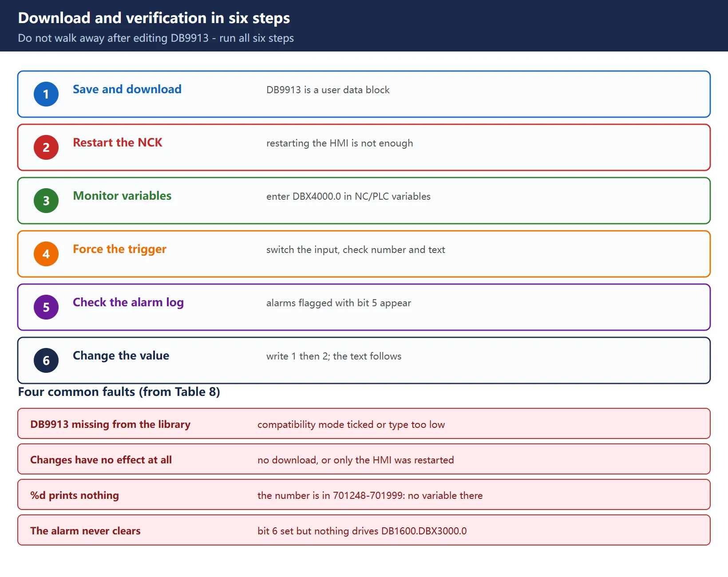Select the 'Change the value' step title
728x577 pixels.
pos(121,356)
